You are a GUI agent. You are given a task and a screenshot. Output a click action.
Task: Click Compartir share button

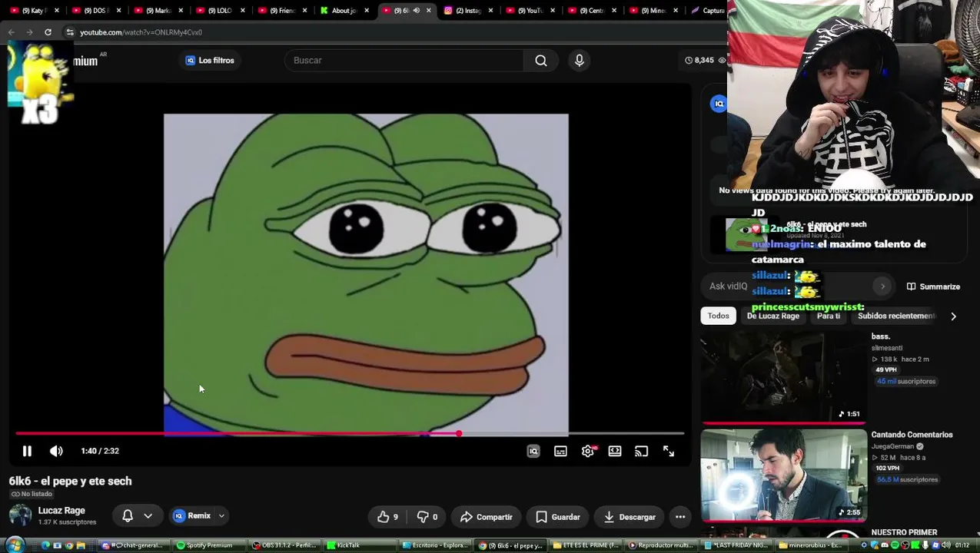click(487, 517)
